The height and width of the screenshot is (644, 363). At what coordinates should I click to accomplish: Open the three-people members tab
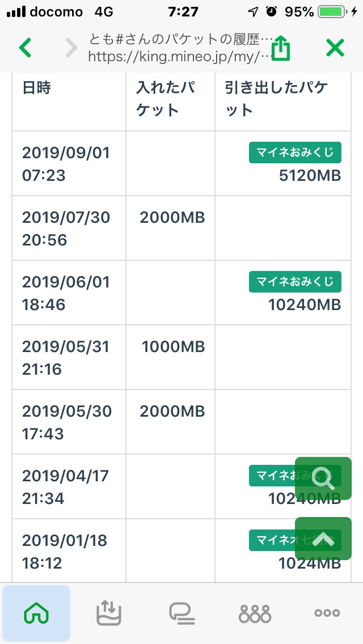click(x=255, y=613)
